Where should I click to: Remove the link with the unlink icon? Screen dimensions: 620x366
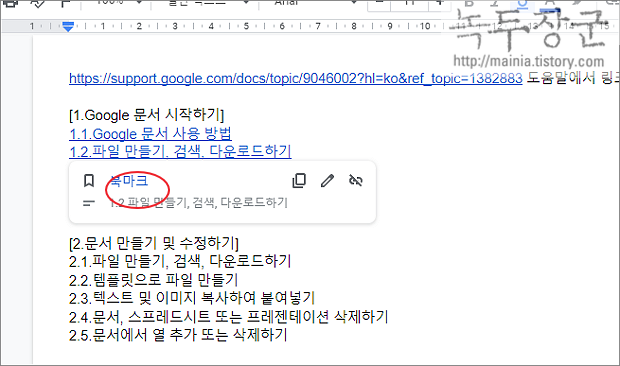coord(356,181)
